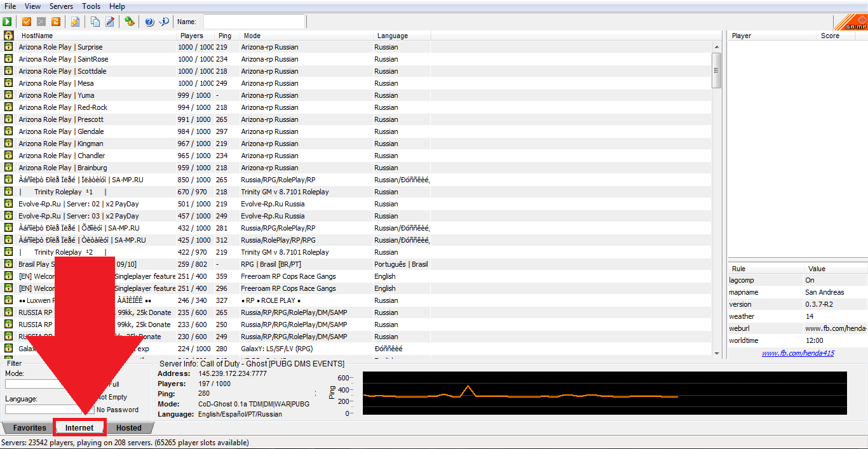Image resolution: width=868 pixels, height=449 pixels.
Task: Click the padlock column header icon
Action: click(8, 36)
